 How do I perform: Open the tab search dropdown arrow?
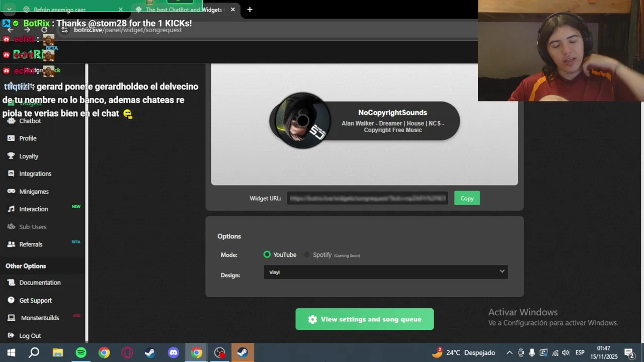pos(9,10)
